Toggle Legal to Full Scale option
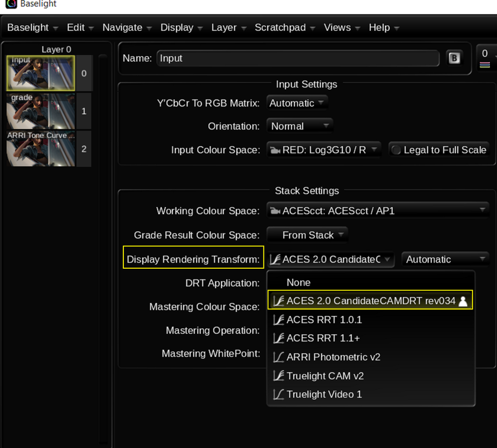The image size is (497, 448). 439,150
